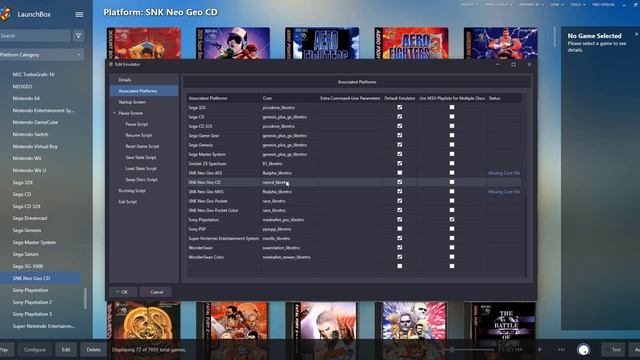Confirm with the OK button
This screenshot has height=360, width=640.
tap(123, 292)
